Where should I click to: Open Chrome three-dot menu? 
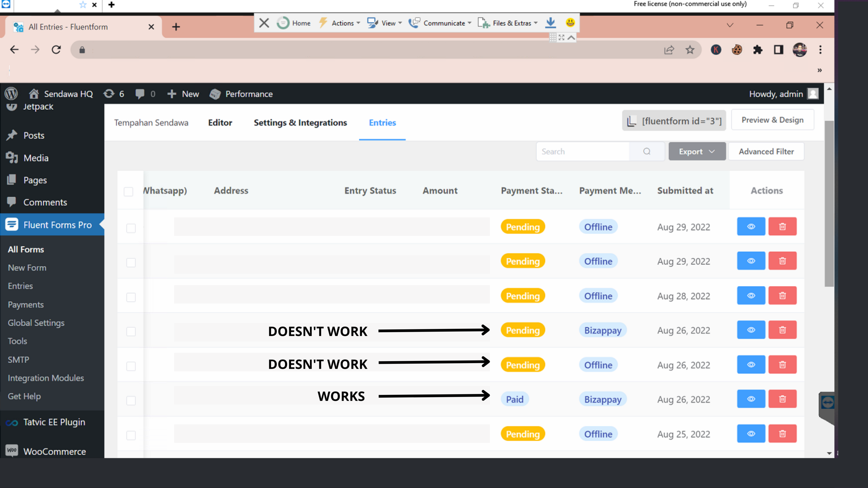click(x=820, y=50)
